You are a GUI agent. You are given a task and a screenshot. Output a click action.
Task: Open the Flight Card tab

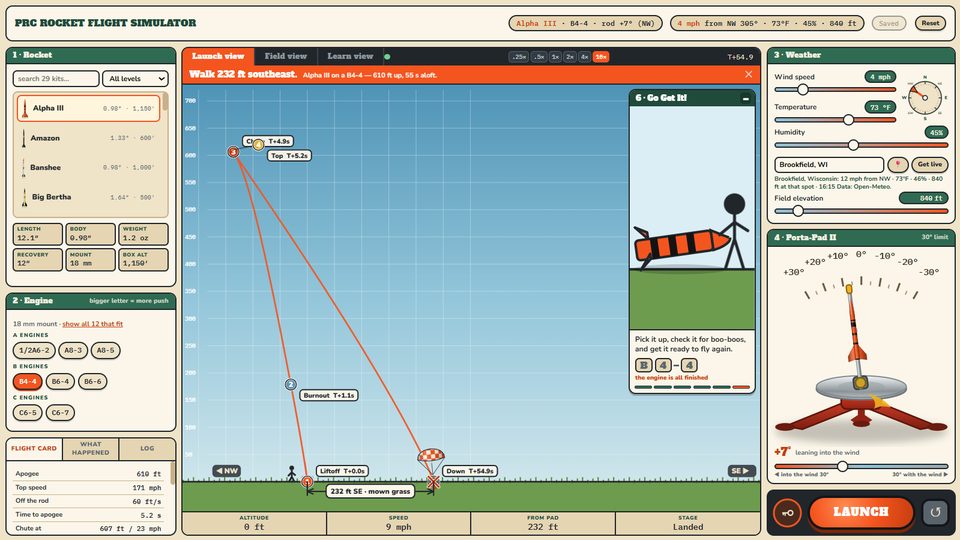pyautogui.click(x=34, y=449)
